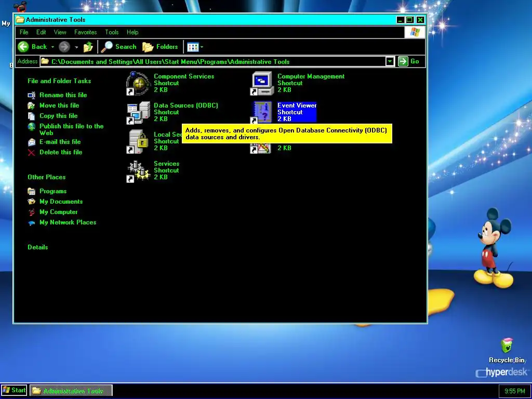This screenshot has width=532, height=399.
Task: Click Publish this file to the Web
Action: coord(71,129)
